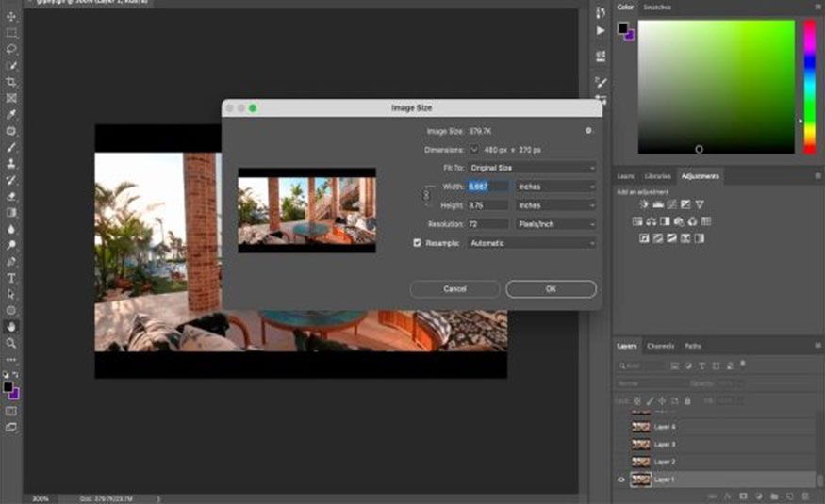Pick the Type tool
The width and height of the screenshot is (825, 504).
(11, 278)
